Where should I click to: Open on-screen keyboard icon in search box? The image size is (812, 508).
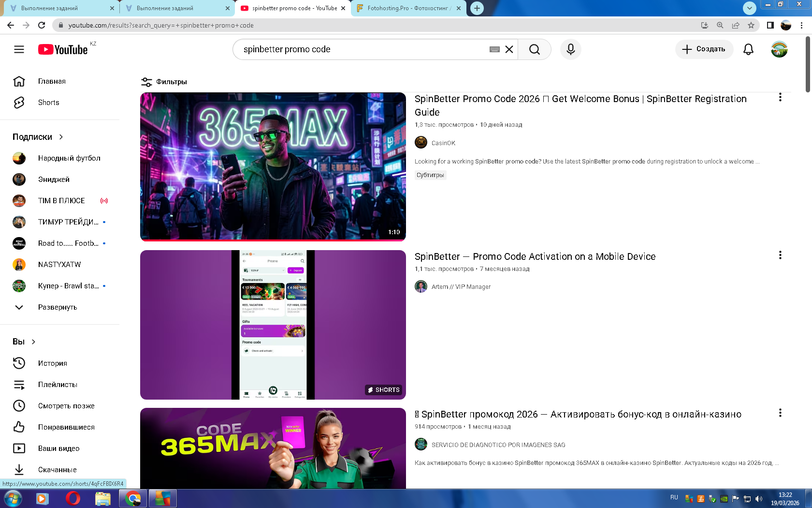[494, 49]
